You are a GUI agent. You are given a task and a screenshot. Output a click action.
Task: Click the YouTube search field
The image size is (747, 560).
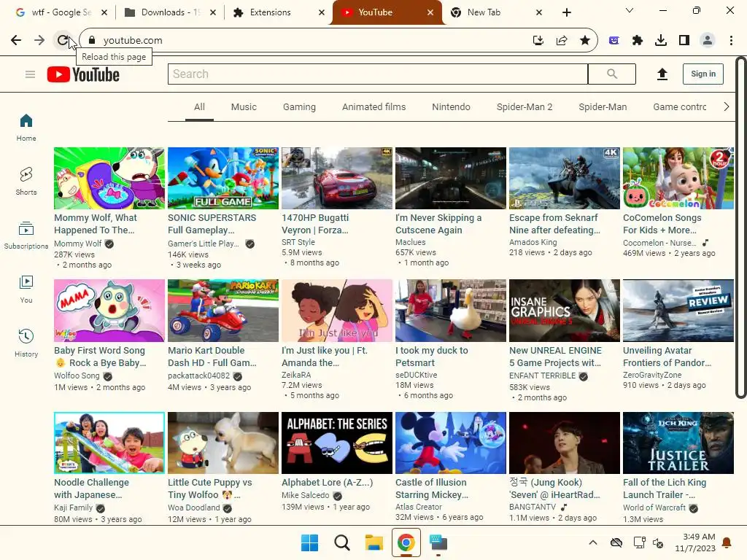(378, 74)
